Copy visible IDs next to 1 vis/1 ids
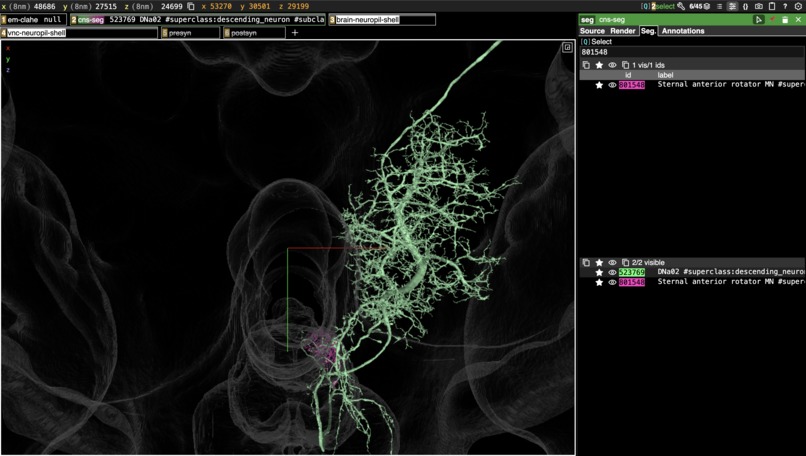This screenshot has height=456, width=806. tap(625, 65)
